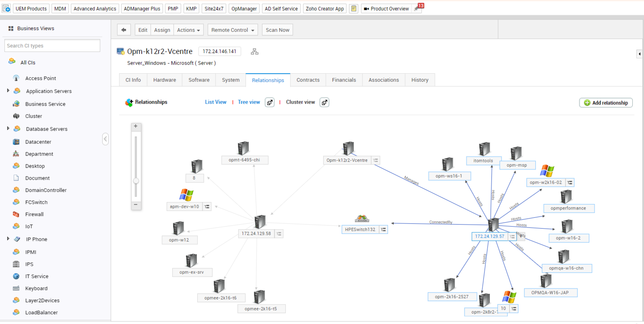
Task: Collapse the left sidebar panel
Action: (x=105, y=139)
